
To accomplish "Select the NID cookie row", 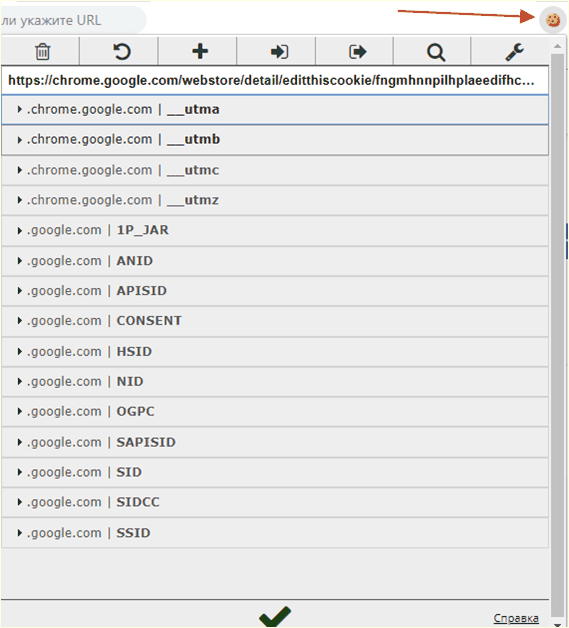I will (x=275, y=382).
